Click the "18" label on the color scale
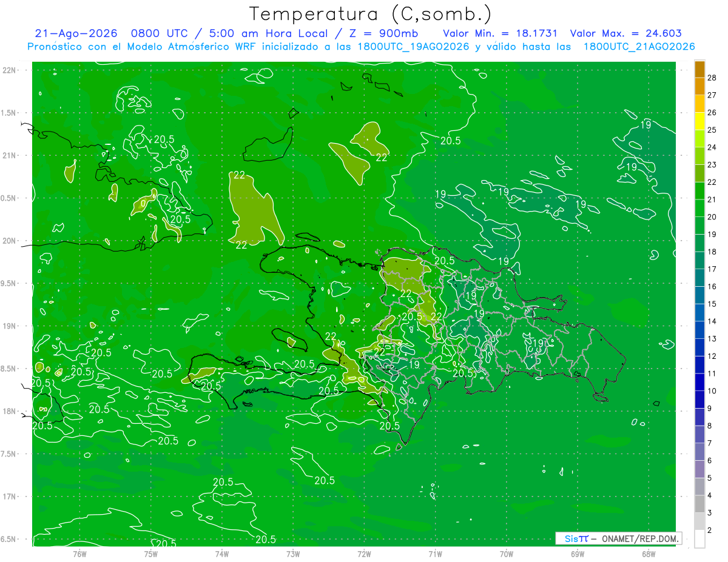The image size is (728, 562). [712, 252]
